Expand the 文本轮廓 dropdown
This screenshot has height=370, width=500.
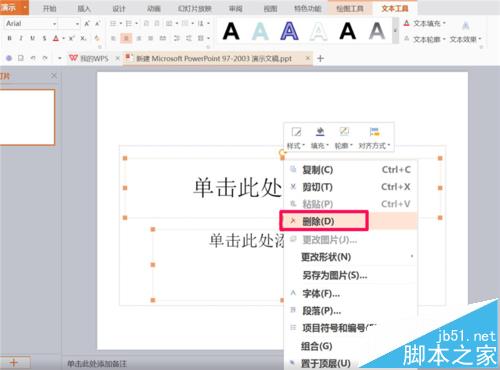pos(444,39)
